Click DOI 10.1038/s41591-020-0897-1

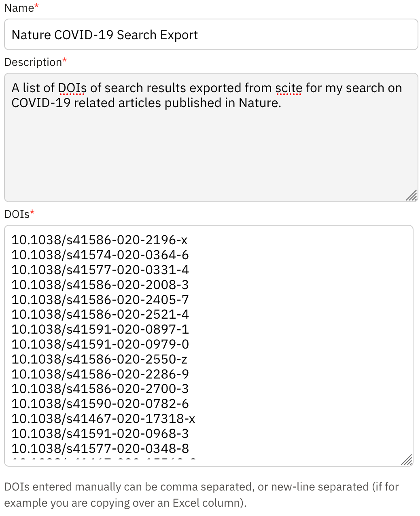[x=100, y=329]
